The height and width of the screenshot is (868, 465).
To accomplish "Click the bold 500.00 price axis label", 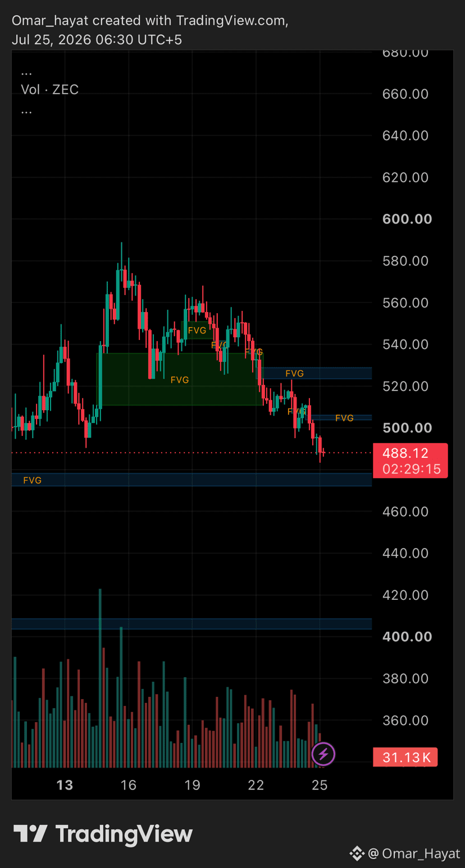I will pos(407,428).
